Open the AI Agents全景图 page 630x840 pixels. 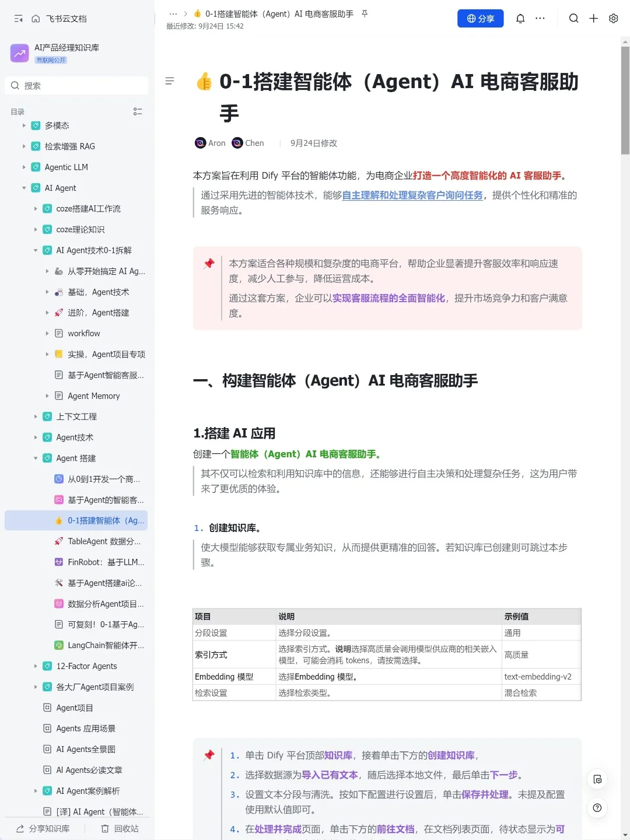click(x=86, y=750)
